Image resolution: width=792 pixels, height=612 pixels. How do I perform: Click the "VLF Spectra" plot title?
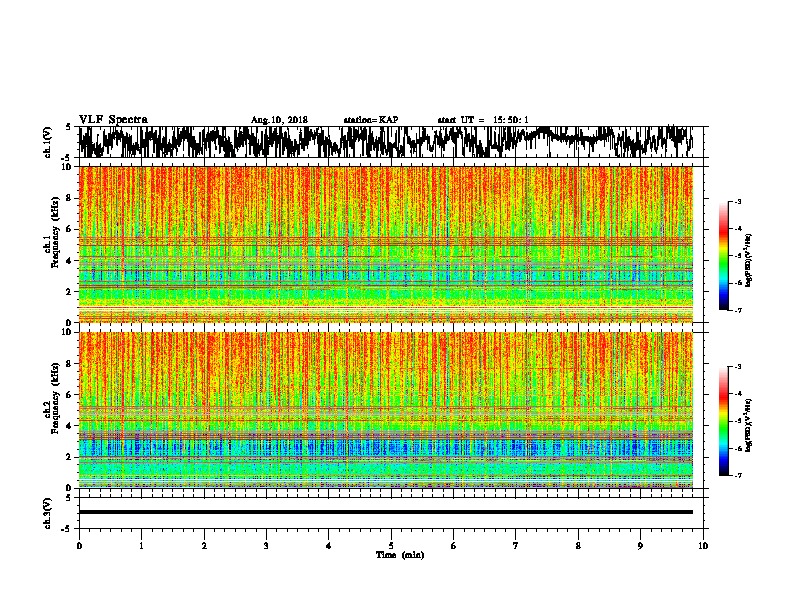click(113, 120)
